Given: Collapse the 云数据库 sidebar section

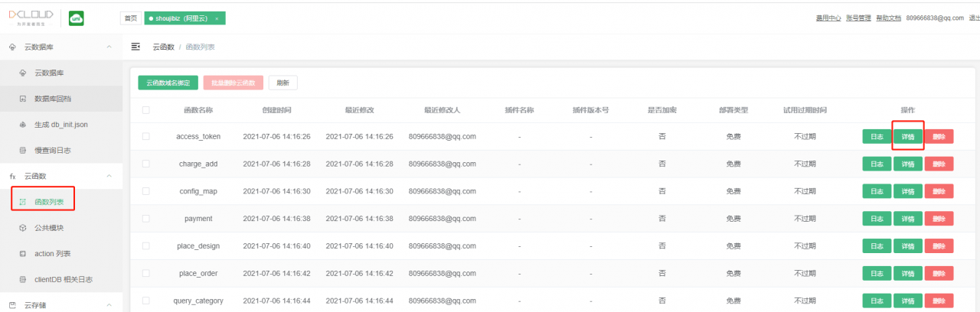Looking at the screenshot, I should coord(109,47).
